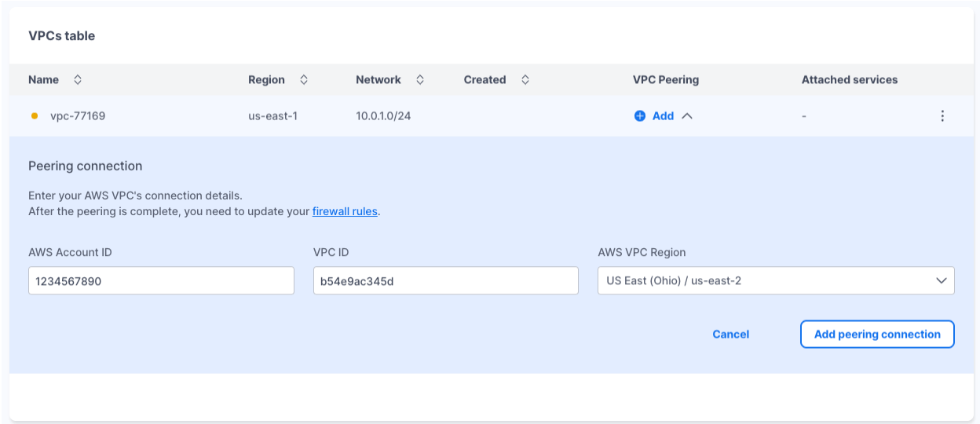Select the vpc-77169 name in the table row
This screenshot has height=424, width=980.
coord(78,116)
